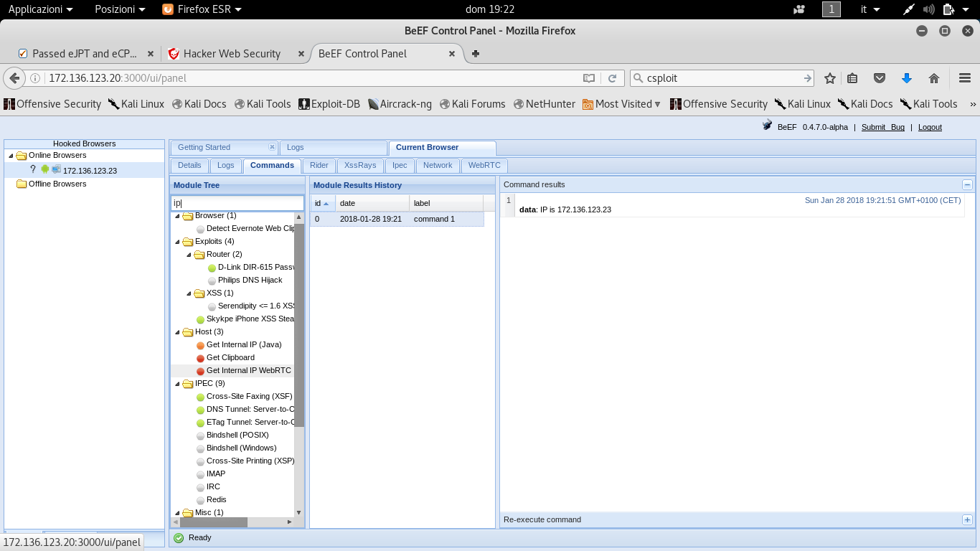Collapse the Router (2) subfolder
The height and width of the screenshot is (551, 980).
tap(189, 255)
